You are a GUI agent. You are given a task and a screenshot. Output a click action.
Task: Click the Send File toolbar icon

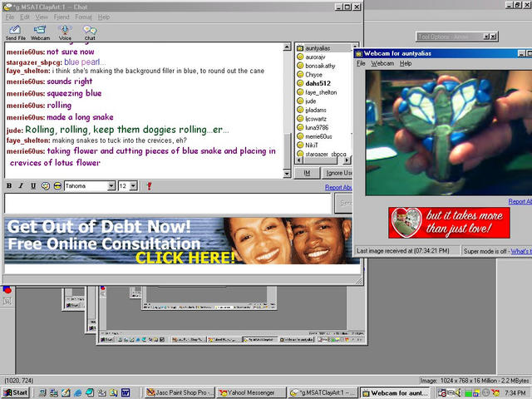15,32
